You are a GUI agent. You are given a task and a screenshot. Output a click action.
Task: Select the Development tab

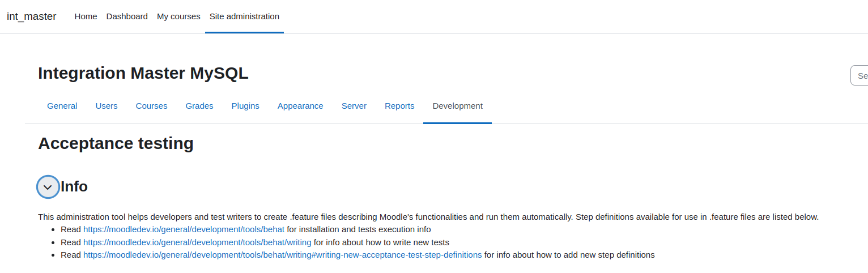click(458, 106)
